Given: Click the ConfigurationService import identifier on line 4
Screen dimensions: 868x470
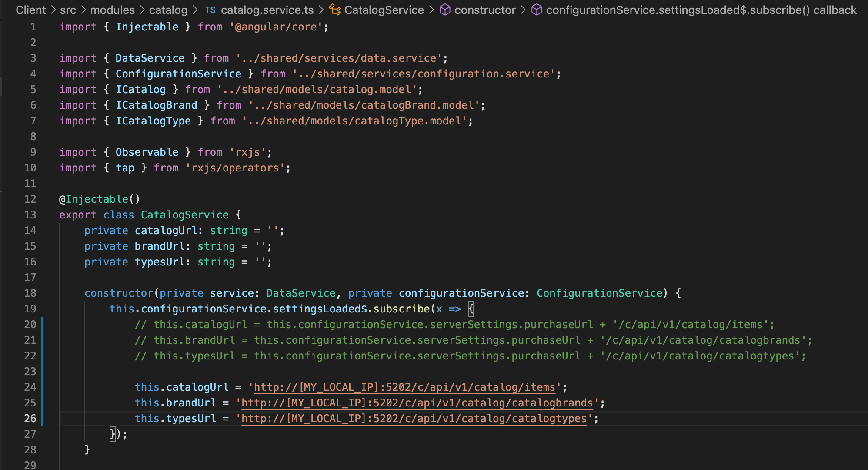Looking at the screenshot, I should 178,74.
